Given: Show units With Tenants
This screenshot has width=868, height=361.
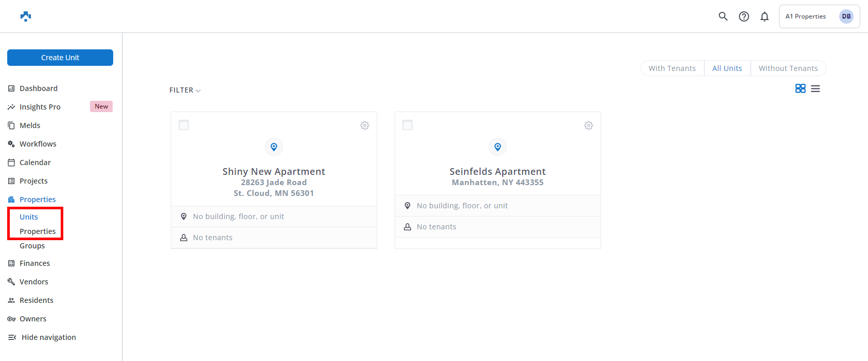Looking at the screenshot, I should point(672,68).
